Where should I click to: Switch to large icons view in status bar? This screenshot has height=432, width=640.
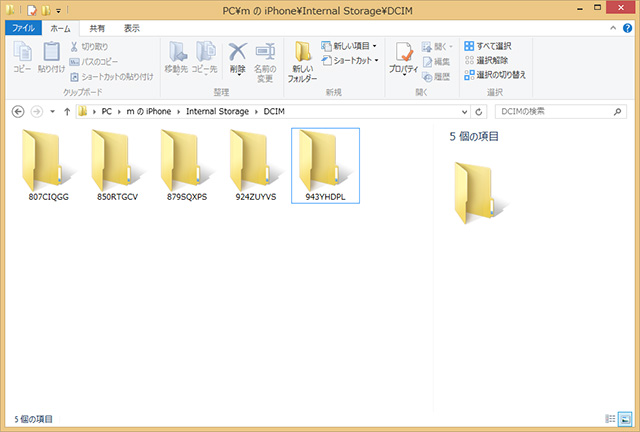624,419
